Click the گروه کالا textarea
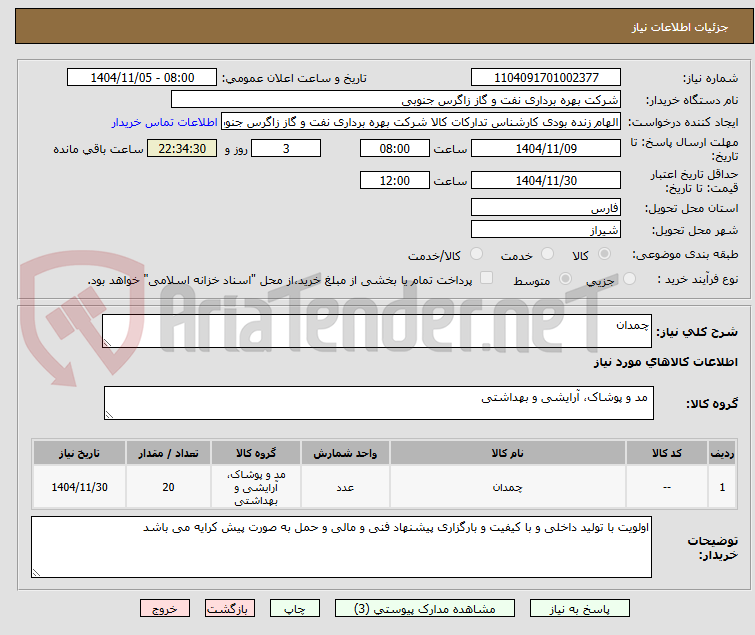The image size is (755, 635). [x=379, y=403]
